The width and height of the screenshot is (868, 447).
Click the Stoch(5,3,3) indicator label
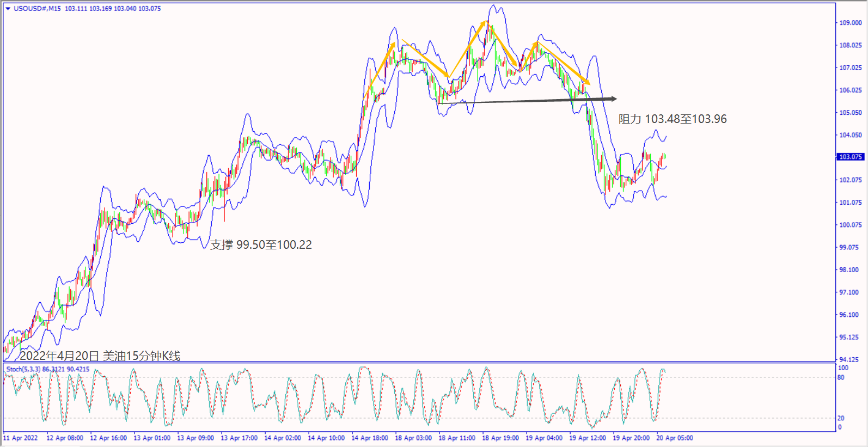[23, 369]
